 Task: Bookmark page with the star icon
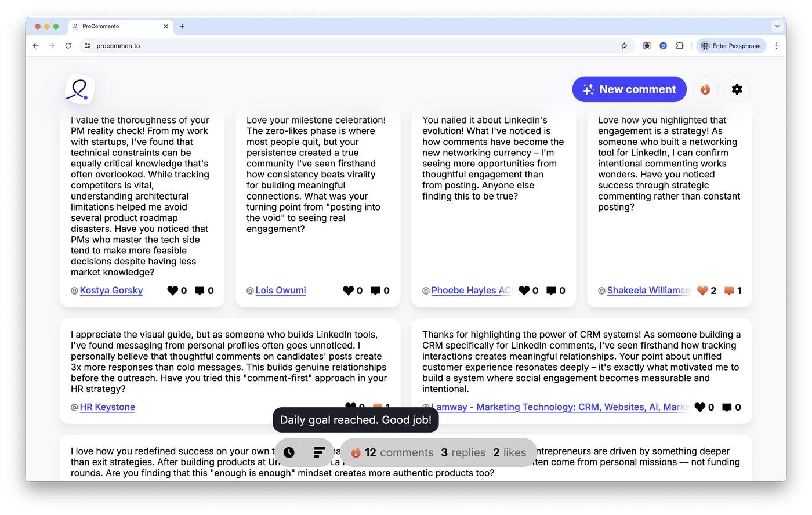(x=624, y=46)
